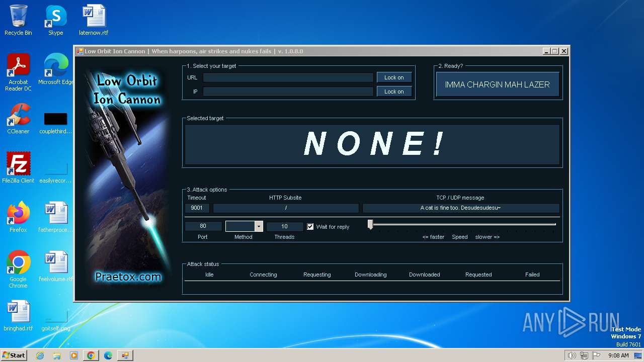This screenshot has height=362, width=644.
Task: Toggle the Wait for reply checkbox
Action: 310,227
